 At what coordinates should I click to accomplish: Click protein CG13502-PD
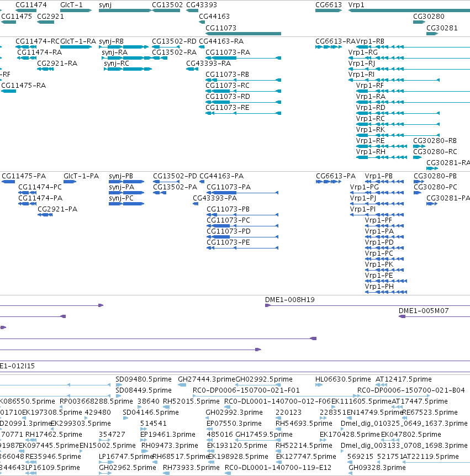(175, 176)
